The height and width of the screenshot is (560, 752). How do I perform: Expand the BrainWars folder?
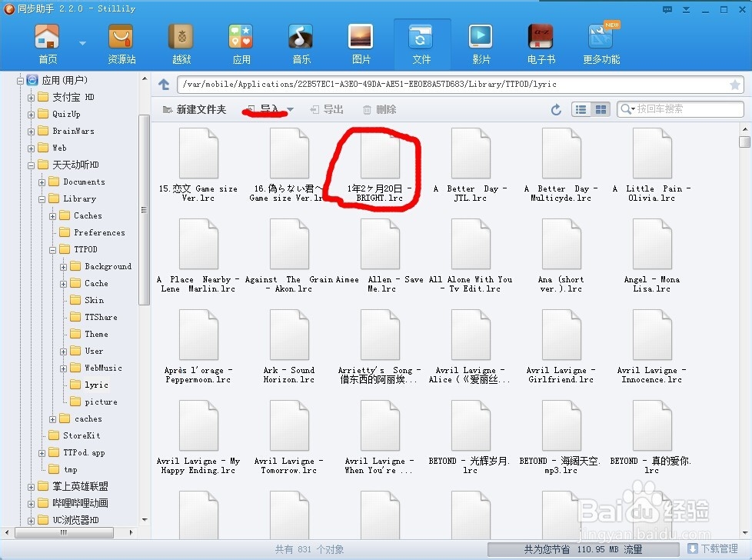tap(31, 132)
